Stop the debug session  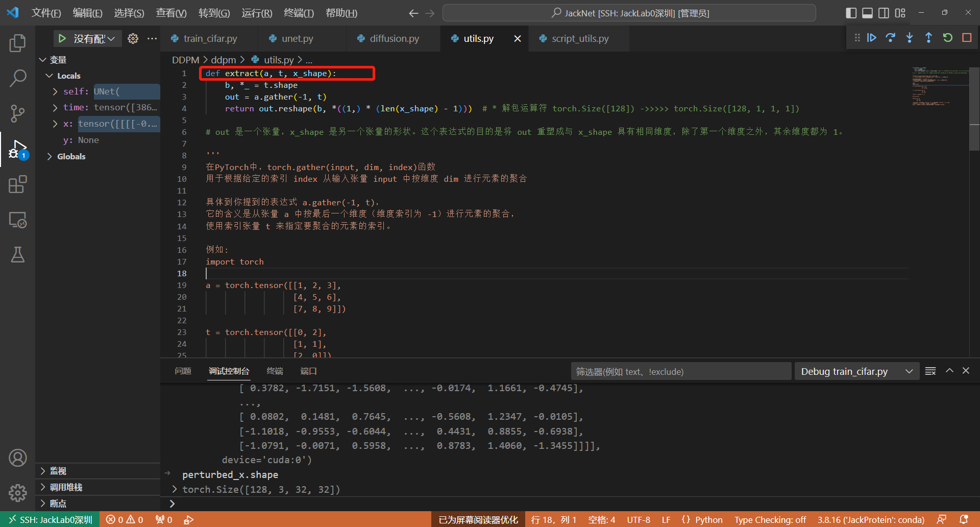(967, 38)
